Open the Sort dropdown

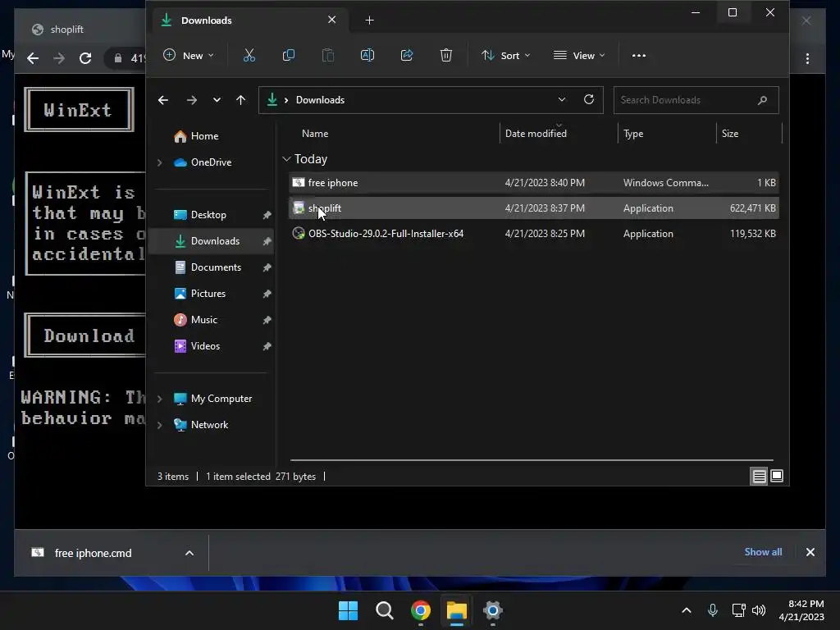coord(505,55)
